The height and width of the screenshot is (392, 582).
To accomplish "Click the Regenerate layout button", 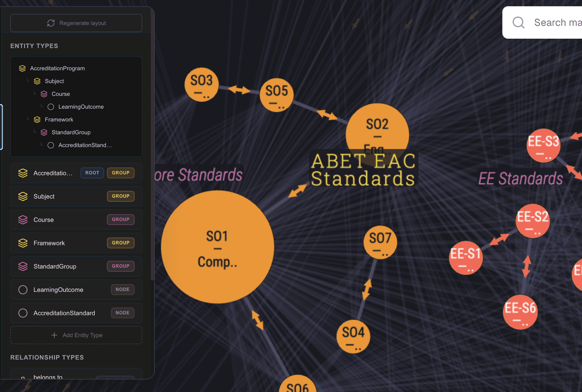I will (x=76, y=23).
